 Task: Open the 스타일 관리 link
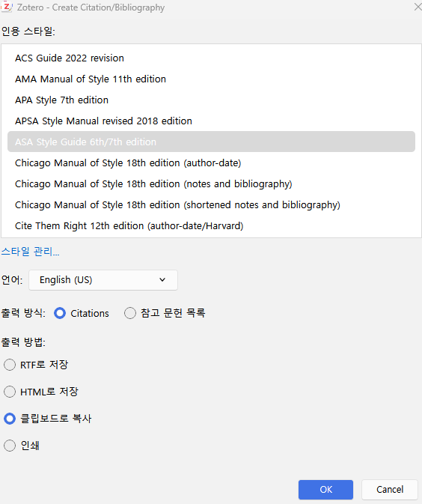[30, 252]
